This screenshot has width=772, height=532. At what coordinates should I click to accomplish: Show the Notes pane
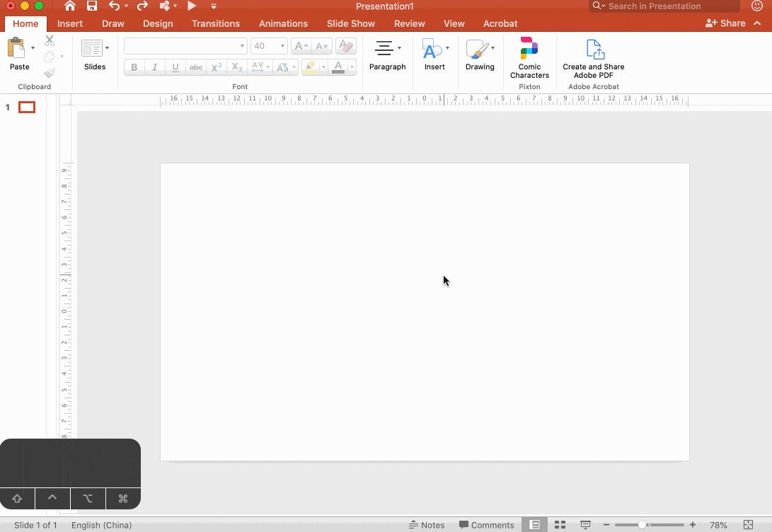tap(427, 525)
